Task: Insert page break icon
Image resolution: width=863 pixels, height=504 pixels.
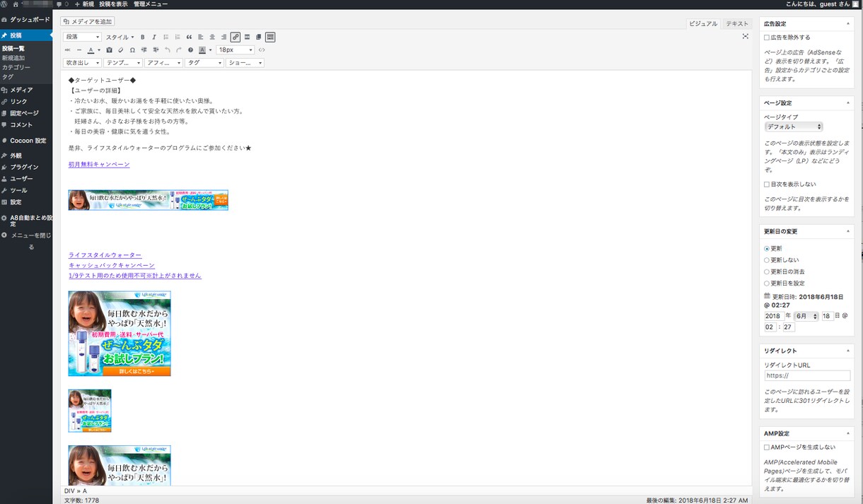Action: pyautogui.click(x=258, y=37)
